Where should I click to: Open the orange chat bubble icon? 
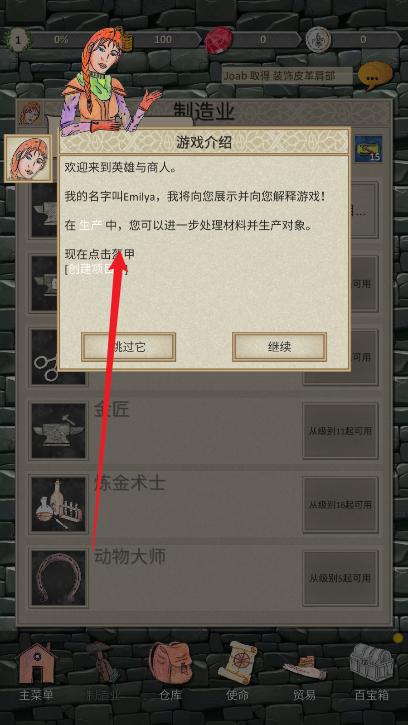click(x=375, y=76)
